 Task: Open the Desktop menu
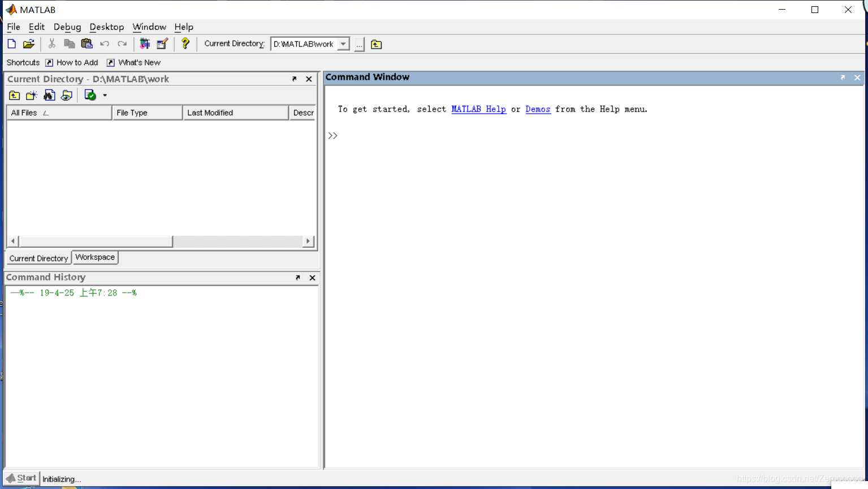coord(107,27)
